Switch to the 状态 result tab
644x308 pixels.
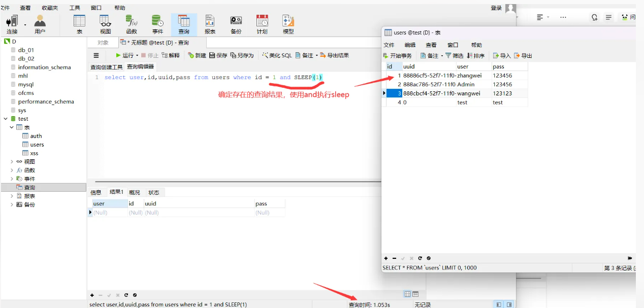pos(154,192)
